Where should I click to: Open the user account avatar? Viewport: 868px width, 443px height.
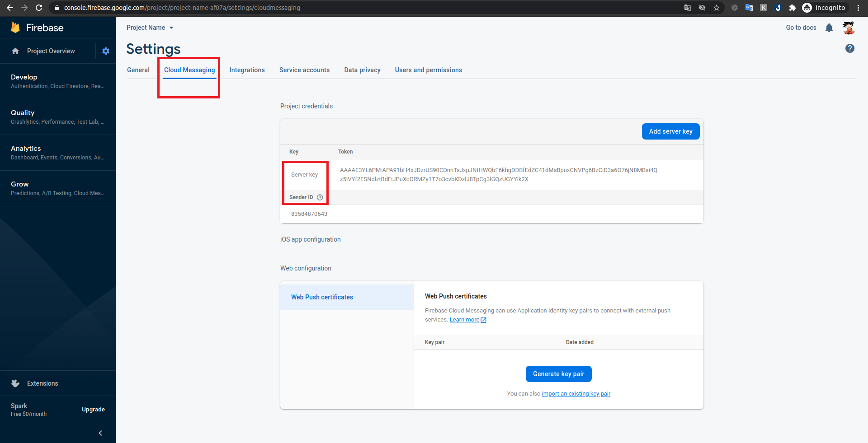849,28
